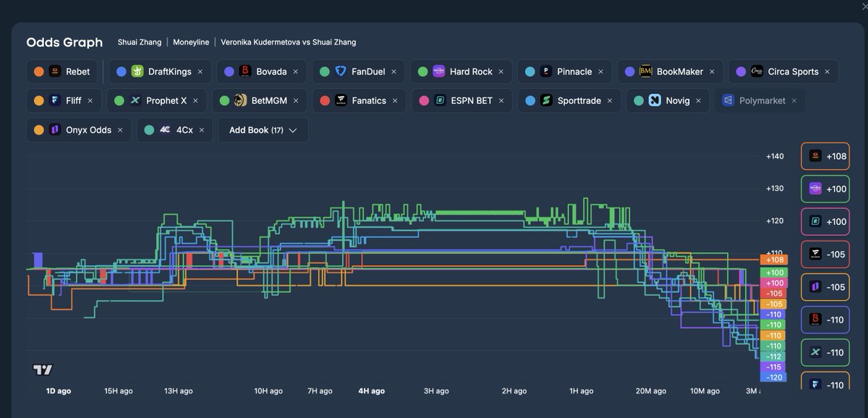Click the Prophet X logo in its chip
Viewport: 868px width, 418px height.
click(x=135, y=101)
